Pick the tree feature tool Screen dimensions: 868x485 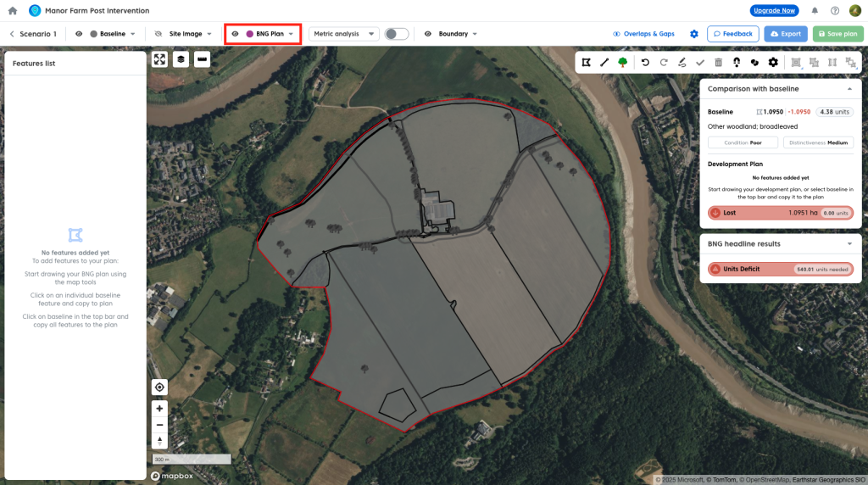623,62
